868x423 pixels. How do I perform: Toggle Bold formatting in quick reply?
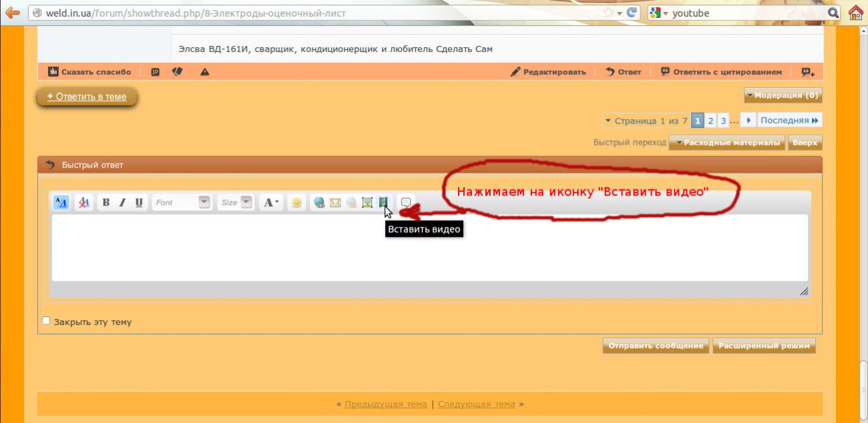[x=106, y=202]
